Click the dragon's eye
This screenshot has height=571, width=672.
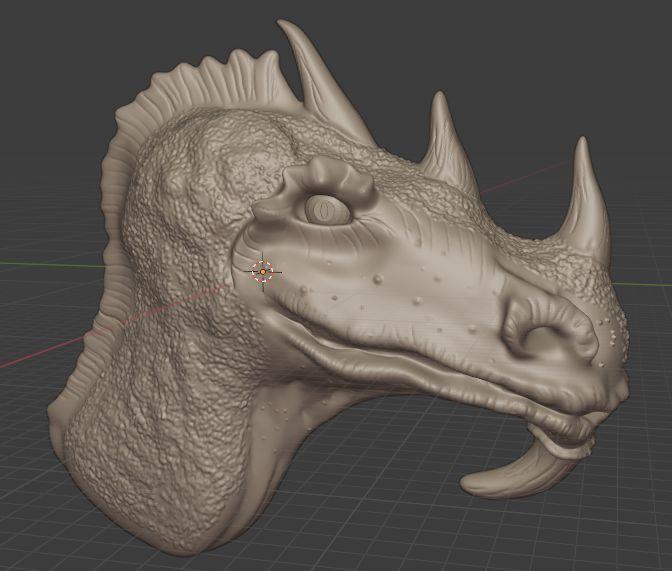(324, 210)
